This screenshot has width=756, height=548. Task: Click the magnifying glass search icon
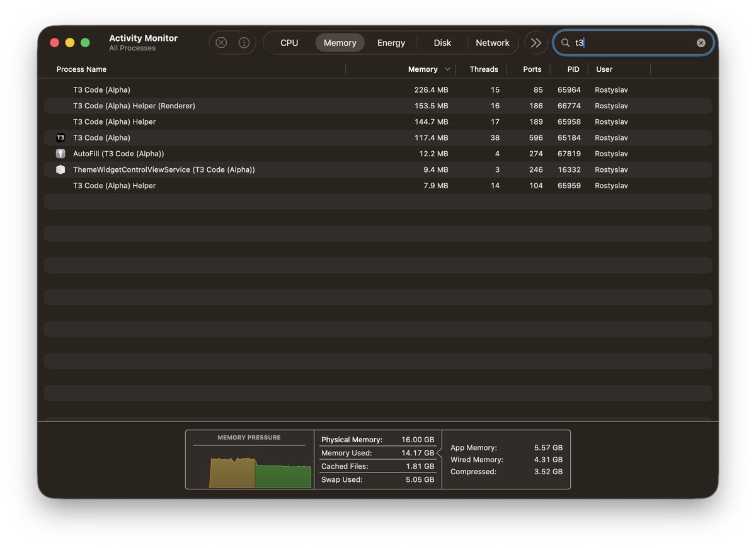pos(565,43)
